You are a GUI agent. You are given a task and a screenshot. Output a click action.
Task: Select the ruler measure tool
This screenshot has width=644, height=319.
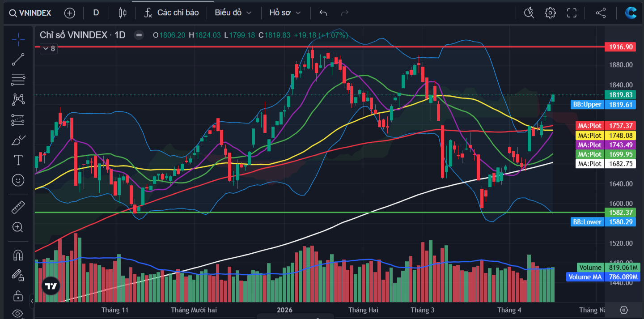point(18,208)
